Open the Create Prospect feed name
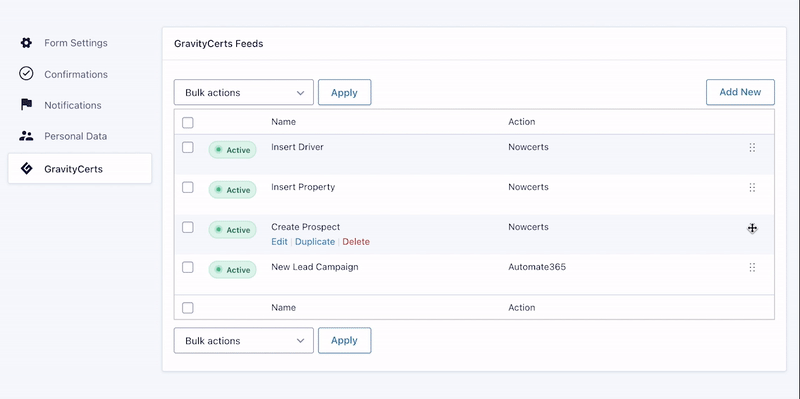Viewport: 800px width, 399px height. click(x=306, y=227)
